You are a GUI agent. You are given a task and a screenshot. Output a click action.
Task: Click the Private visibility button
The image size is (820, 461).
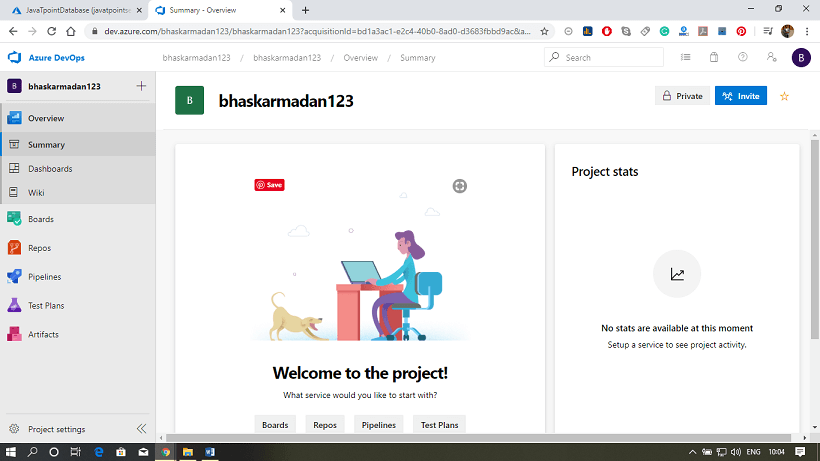[682, 96]
